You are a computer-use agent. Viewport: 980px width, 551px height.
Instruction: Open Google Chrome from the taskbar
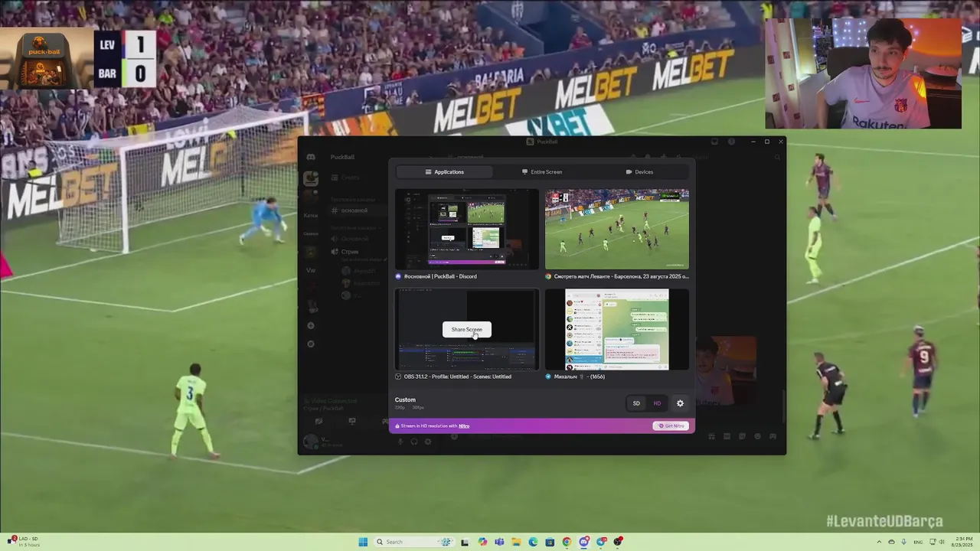pyautogui.click(x=567, y=542)
